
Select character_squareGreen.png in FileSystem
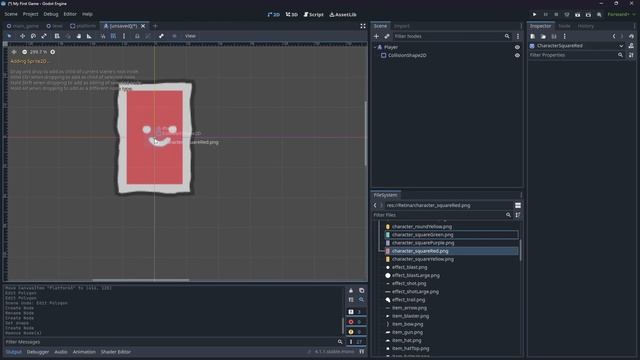click(451, 235)
